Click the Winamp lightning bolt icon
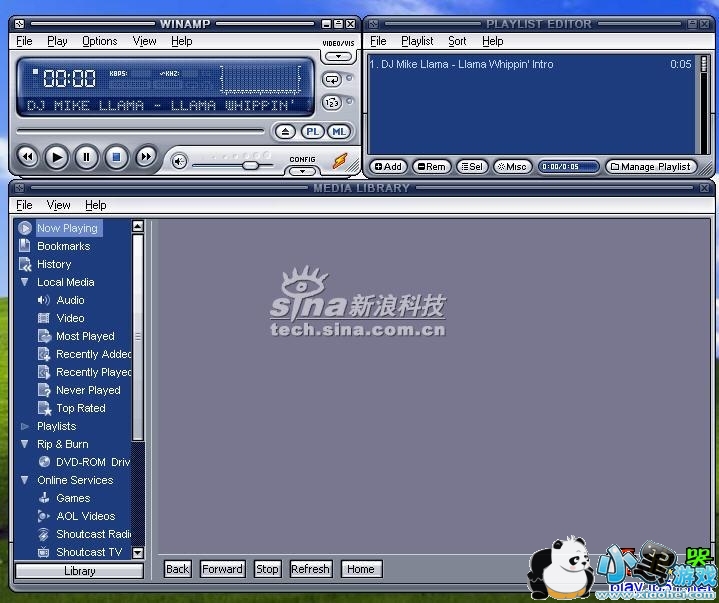This screenshot has height=603, width=719. click(340, 161)
